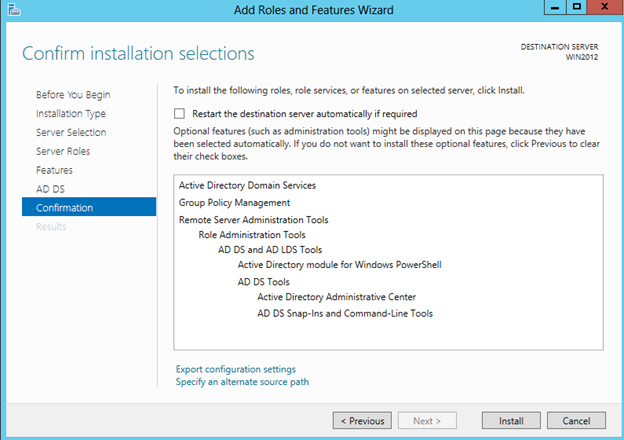Select the Group Policy Management entry
Image resolution: width=624 pixels, height=440 pixels.
click(234, 202)
